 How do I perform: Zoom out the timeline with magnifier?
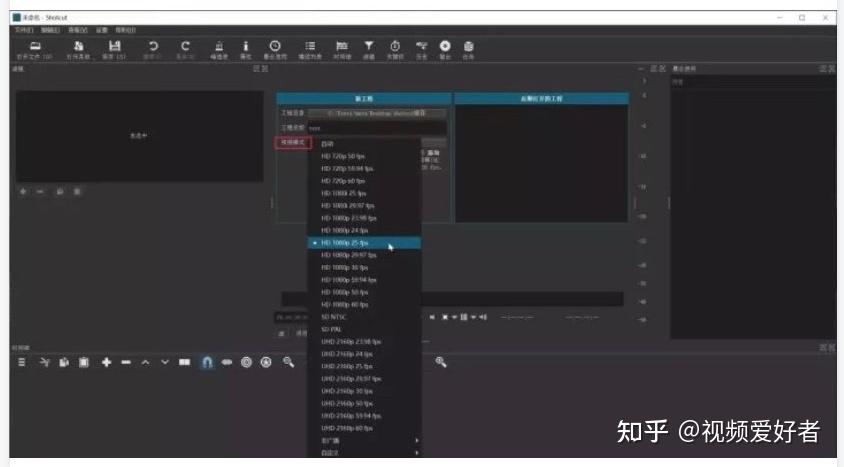[x=289, y=362]
